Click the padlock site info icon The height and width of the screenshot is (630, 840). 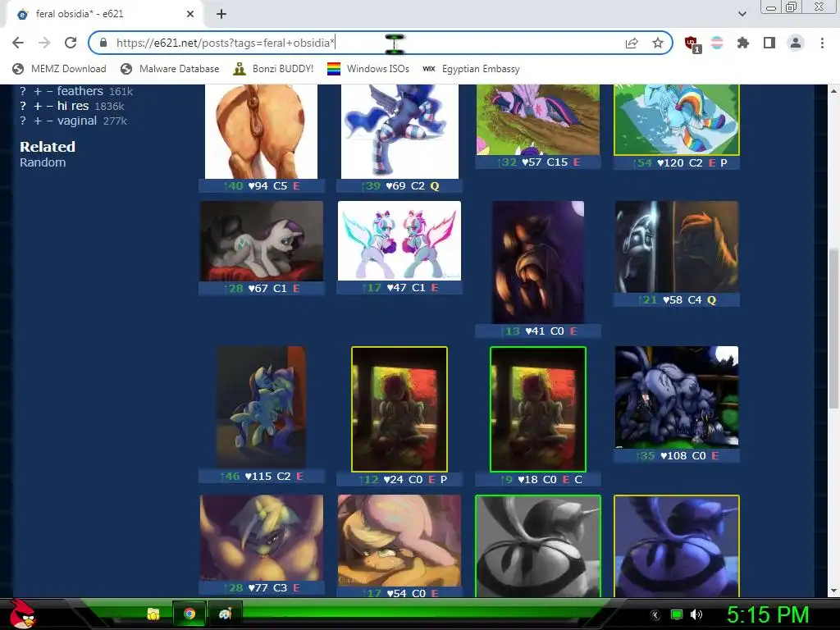tap(103, 43)
